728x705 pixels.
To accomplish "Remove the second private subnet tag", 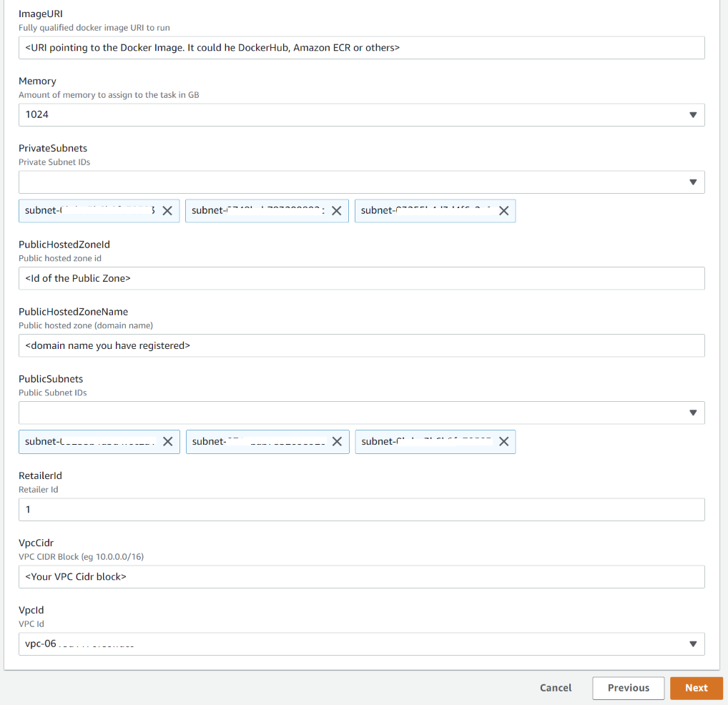I will point(336,211).
